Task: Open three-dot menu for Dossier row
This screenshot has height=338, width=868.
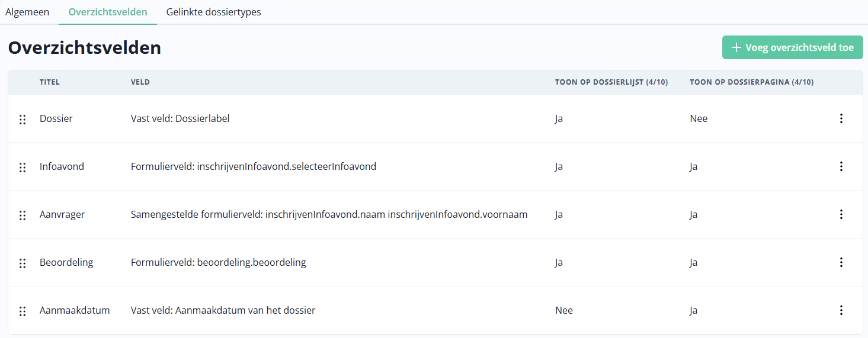Action: pyautogui.click(x=841, y=118)
